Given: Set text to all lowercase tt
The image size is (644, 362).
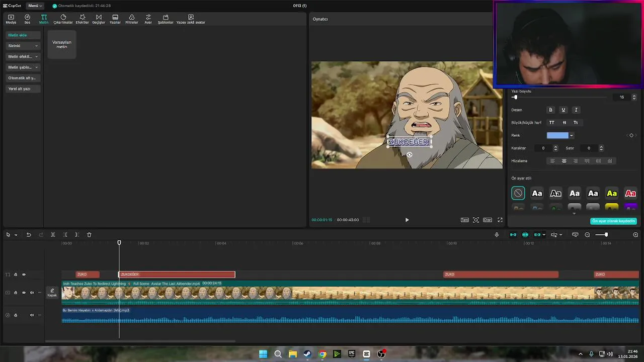Looking at the screenshot, I should pyautogui.click(x=564, y=123).
